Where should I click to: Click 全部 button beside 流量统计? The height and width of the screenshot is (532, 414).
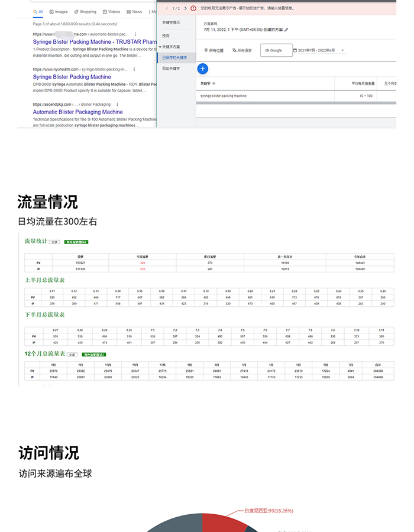54,242
